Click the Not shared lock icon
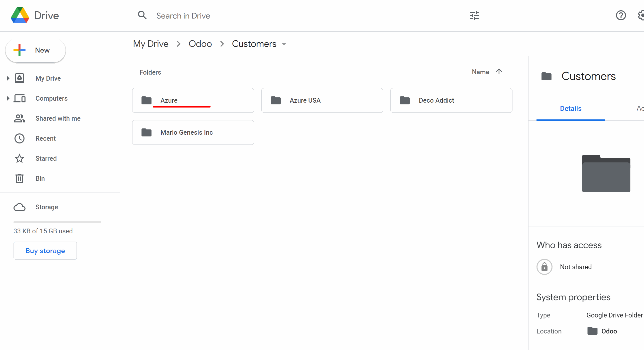Screen dimensions: 644x350 (544, 267)
